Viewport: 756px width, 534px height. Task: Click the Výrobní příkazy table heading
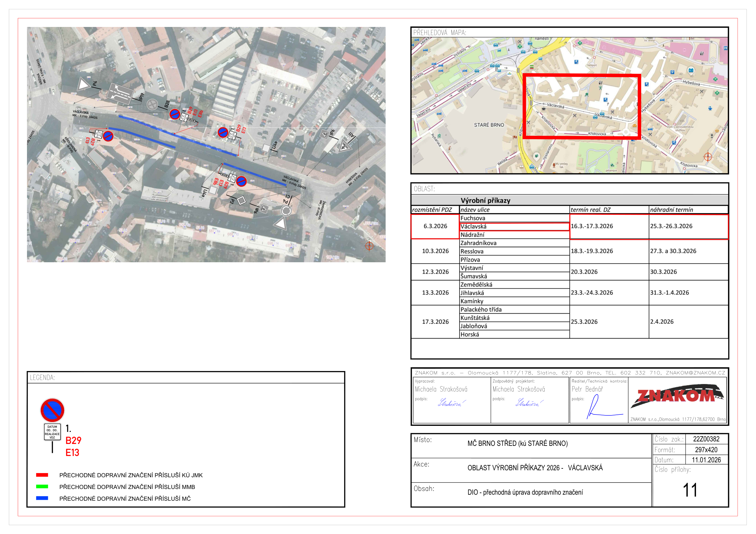(485, 201)
